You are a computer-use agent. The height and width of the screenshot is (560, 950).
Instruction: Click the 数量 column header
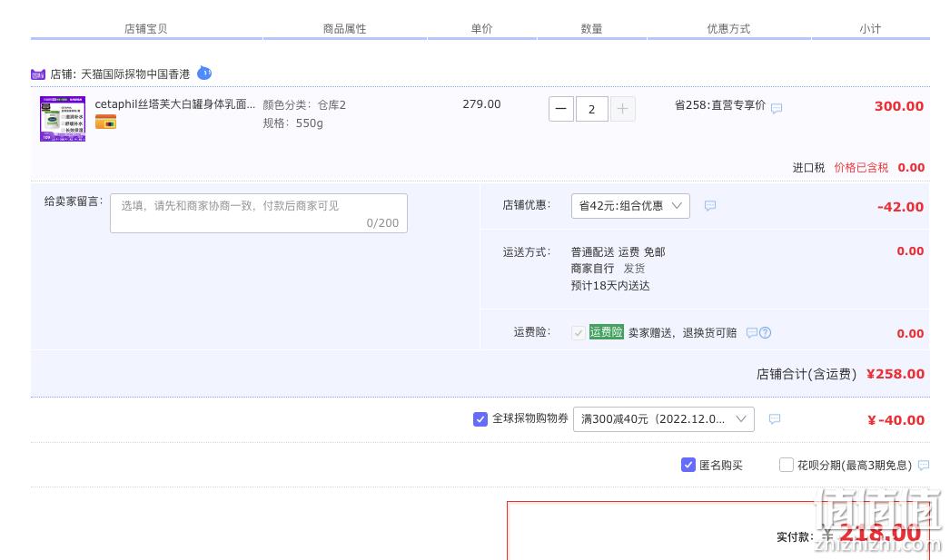(591, 28)
